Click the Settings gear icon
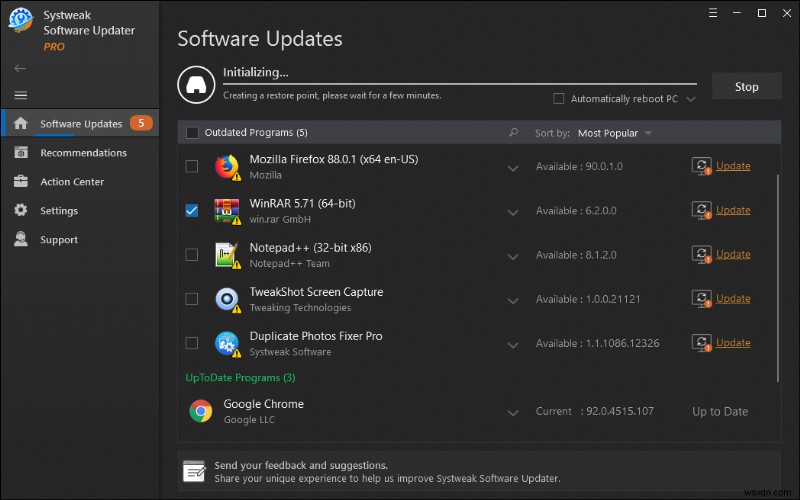This screenshot has width=800, height=500. point(21,210)
